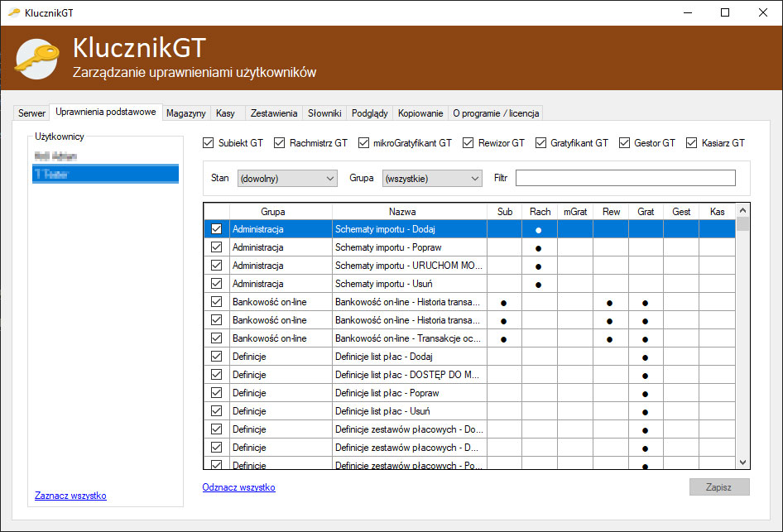
Task: Select 'Definicje zestawów płacowych - Do...' cell
Action: (410, 429)
